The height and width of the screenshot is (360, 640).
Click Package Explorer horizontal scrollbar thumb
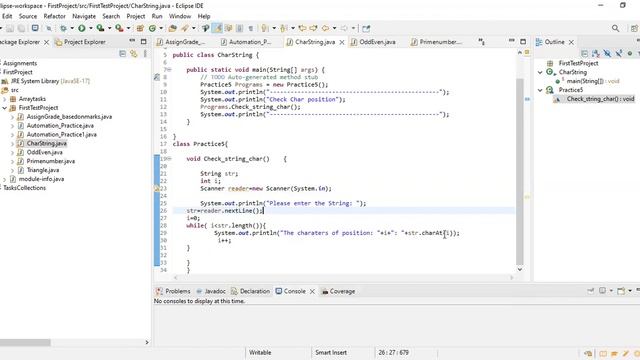(25, 342)
